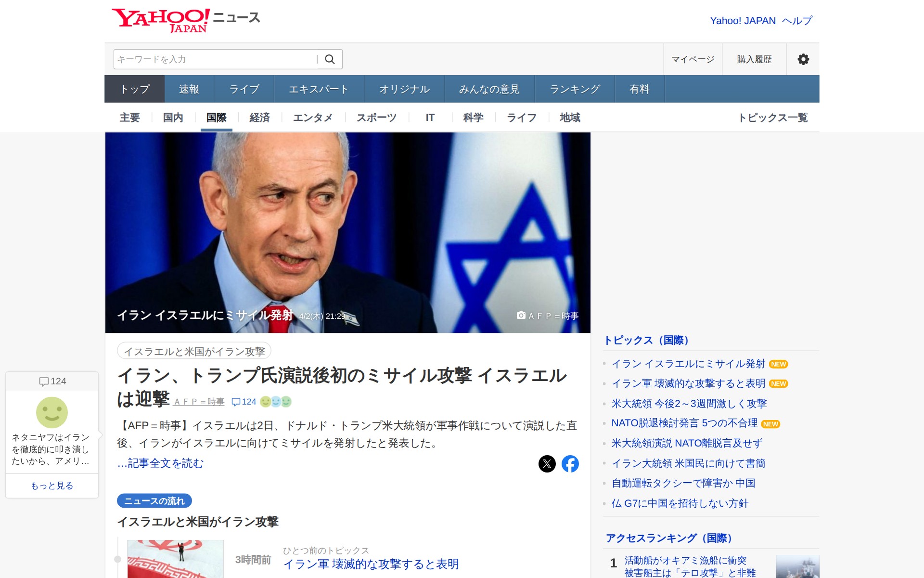
Task: Click the イスラエルと米国がイラン攻撃 tag pill
Action: (x=194, y=351)
